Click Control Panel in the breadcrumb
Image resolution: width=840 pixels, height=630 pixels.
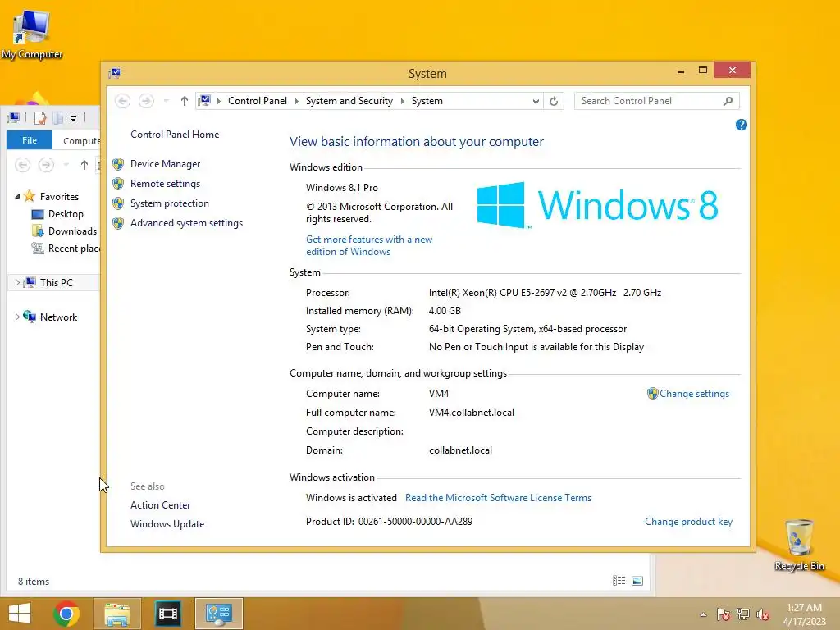pos(257,101)
